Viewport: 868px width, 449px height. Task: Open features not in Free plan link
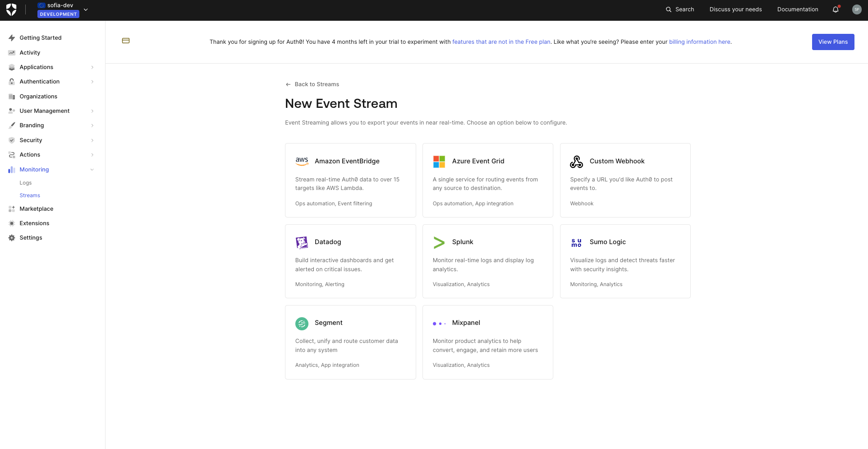pos(501,42)
